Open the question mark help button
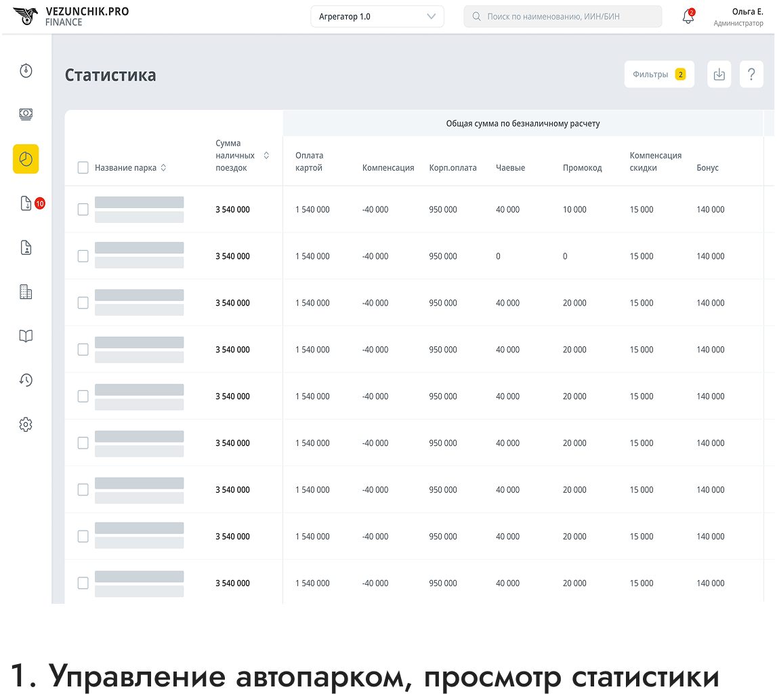Viewport: 777px width, 700px height. point(751,75)
